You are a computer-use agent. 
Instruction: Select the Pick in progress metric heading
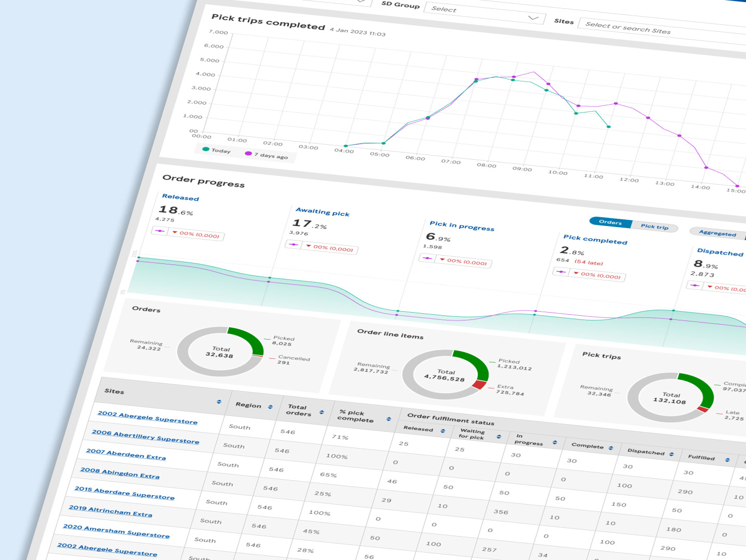pos(462,226)
